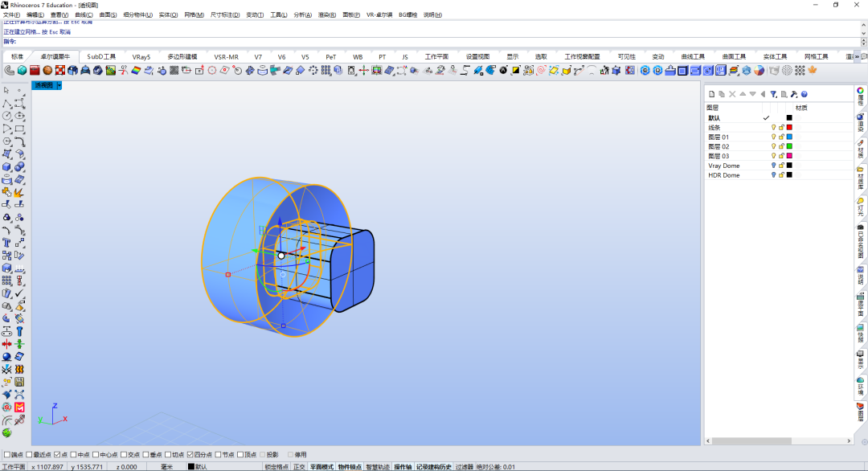Switch to the SubD工具 toolbar tab
Screen dimensions: 868x471
click(101, 56)
